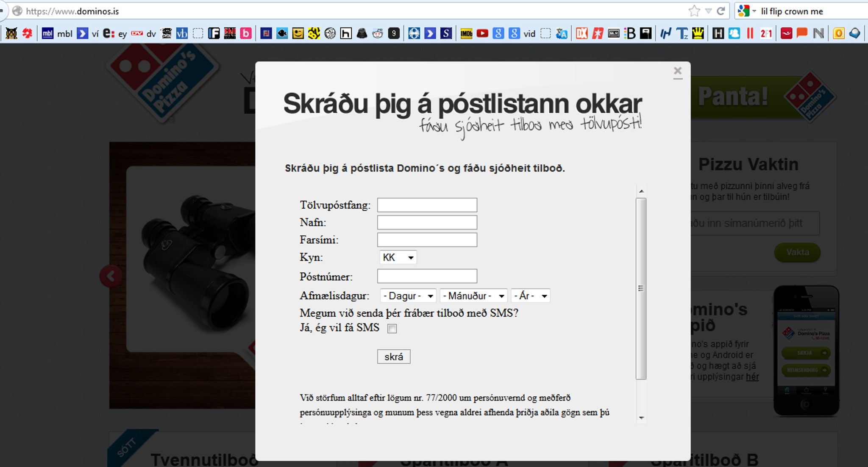Viewport: 868px width, 467px height.
Task: Open the Reddit alien bookmark
Action: (x=378, y=33)
